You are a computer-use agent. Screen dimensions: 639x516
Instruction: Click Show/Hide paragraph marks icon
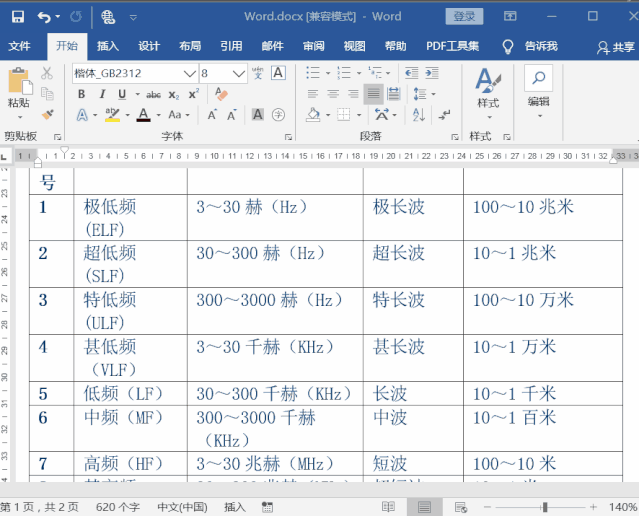click(444, 115)
